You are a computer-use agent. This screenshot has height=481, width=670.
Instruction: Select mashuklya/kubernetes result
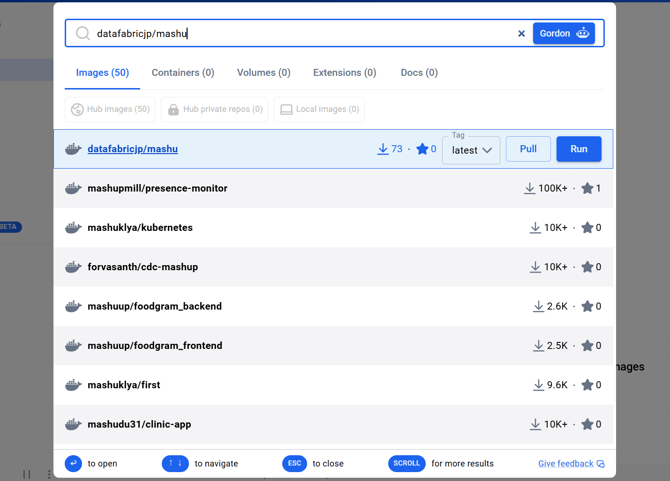(334, 228)
